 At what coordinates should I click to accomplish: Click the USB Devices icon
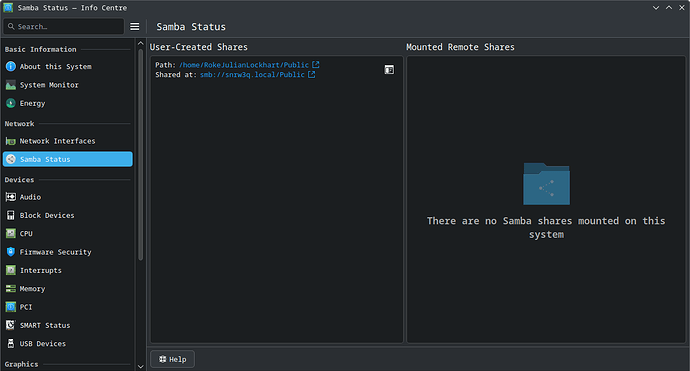[x=11, y=344]
